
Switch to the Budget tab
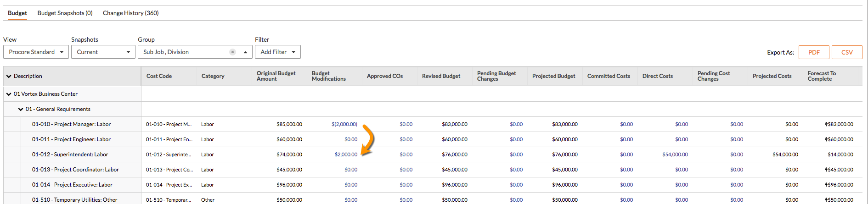point(17,13)
